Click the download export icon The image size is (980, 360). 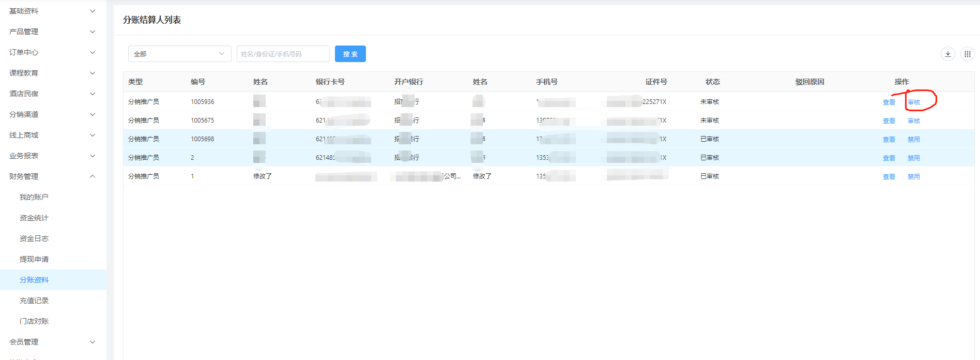(x=947, y=54)
